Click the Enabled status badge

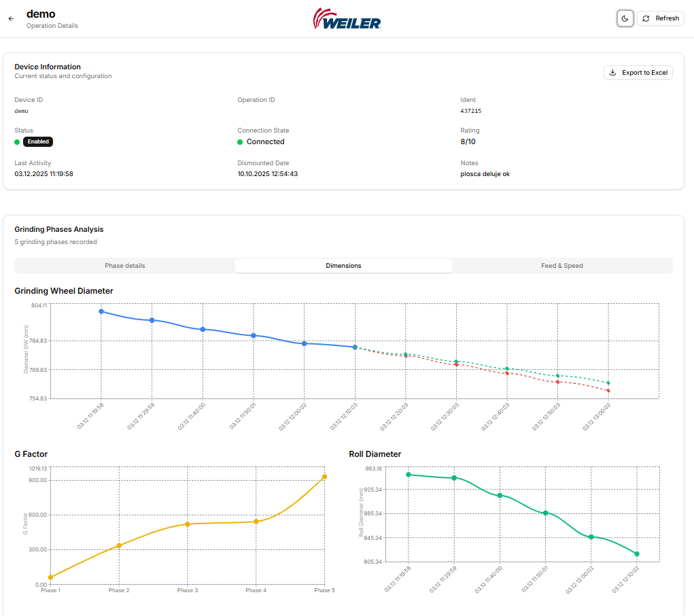(x=38, y=142)
